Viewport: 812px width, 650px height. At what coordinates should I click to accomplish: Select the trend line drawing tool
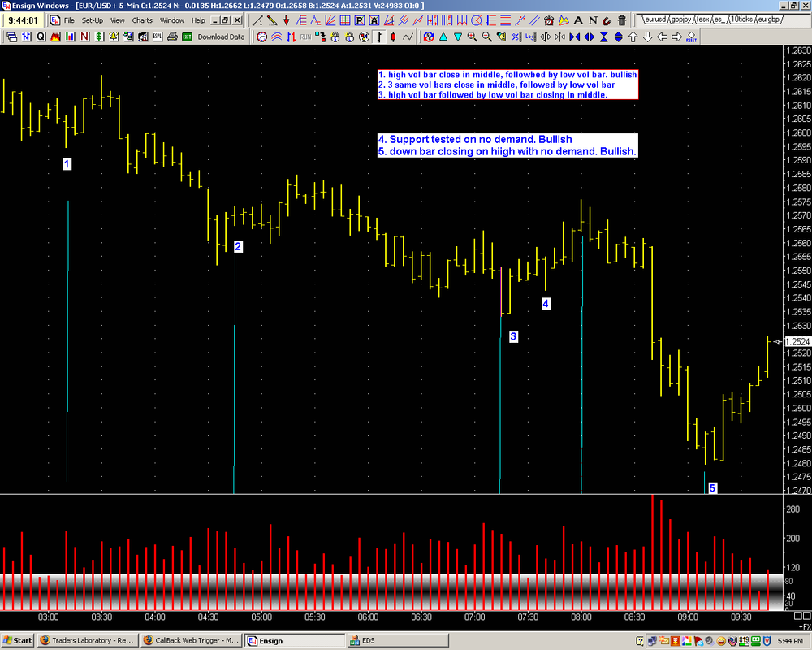(x=257, y=21)
